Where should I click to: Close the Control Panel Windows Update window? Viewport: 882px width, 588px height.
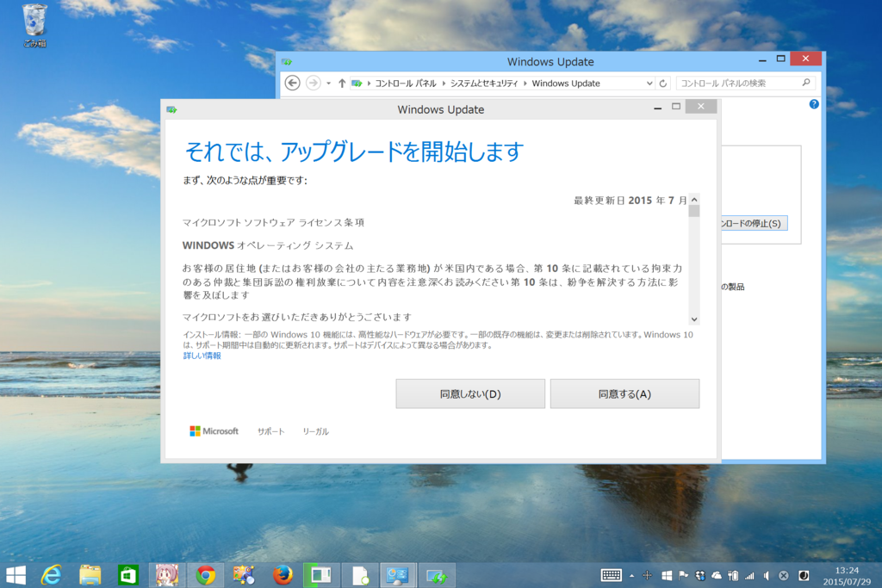pyautogui.click(x=805, y=59)
